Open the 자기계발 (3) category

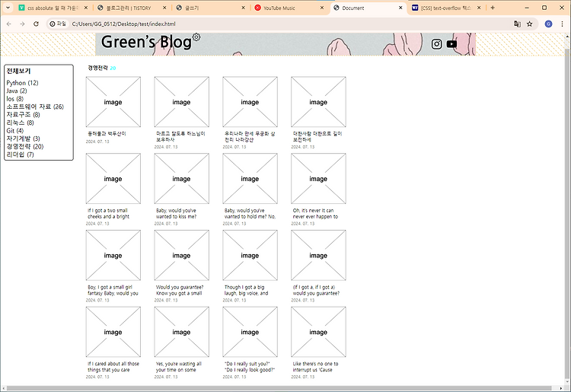pos(24,139)
